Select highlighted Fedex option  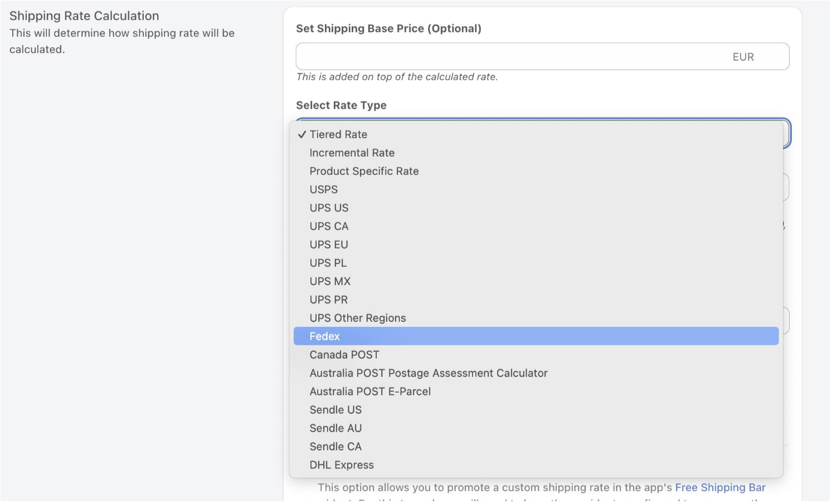pyautogui.click(x=536, y=336)
